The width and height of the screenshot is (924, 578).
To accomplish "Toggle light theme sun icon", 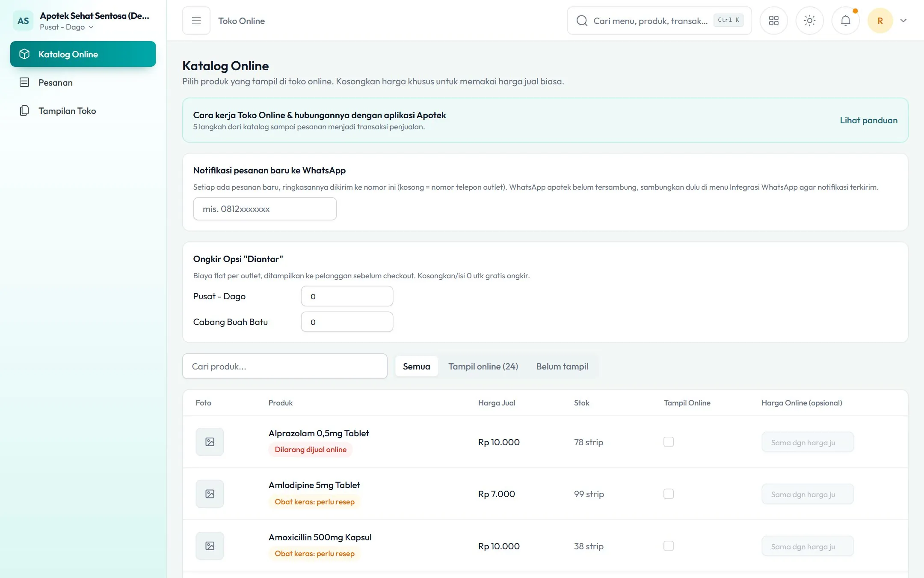I will 809,21.
